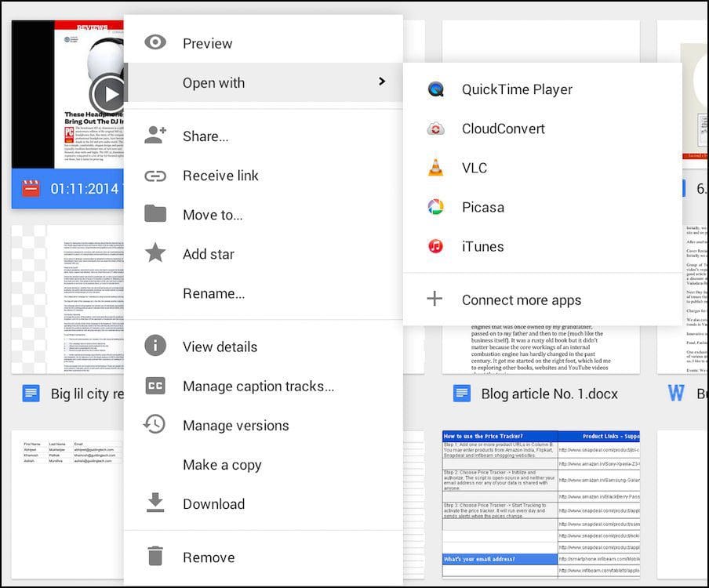Click the iTunes music note icon
709x588 pixels.
pos(435,246)
